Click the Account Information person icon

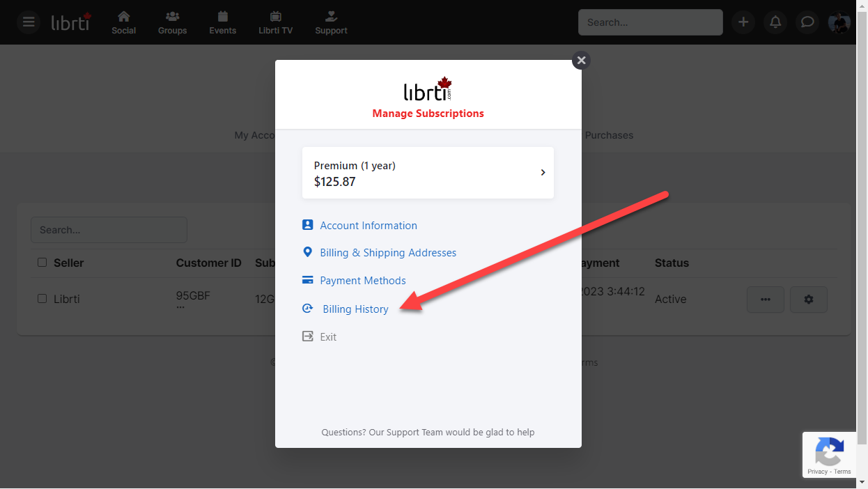pyautogui.click(x=307, y=225)
